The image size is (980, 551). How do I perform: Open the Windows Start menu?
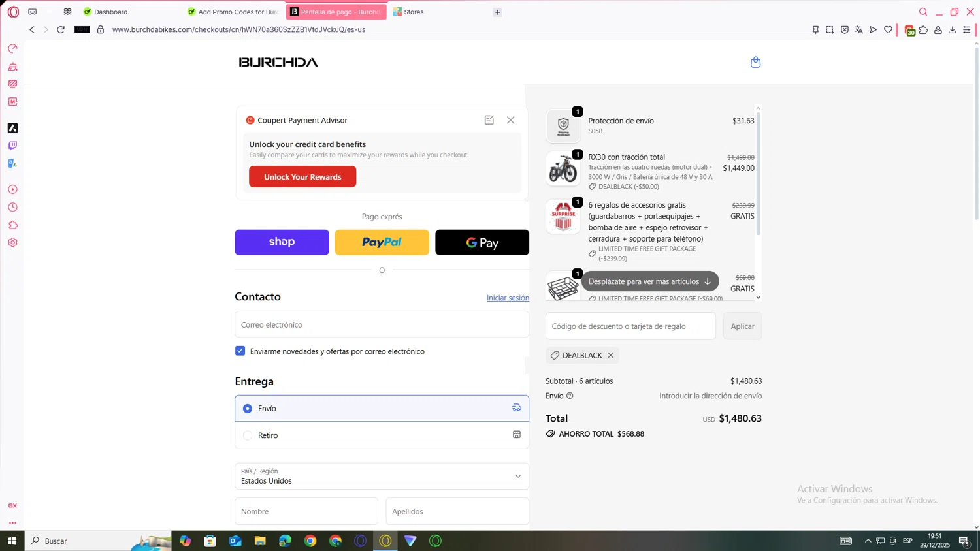click(12, 541)
